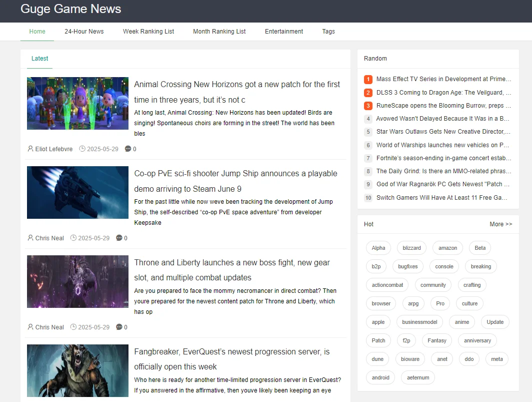
Task: Open the 24-Hour News tab
Action: pos(84,32)
